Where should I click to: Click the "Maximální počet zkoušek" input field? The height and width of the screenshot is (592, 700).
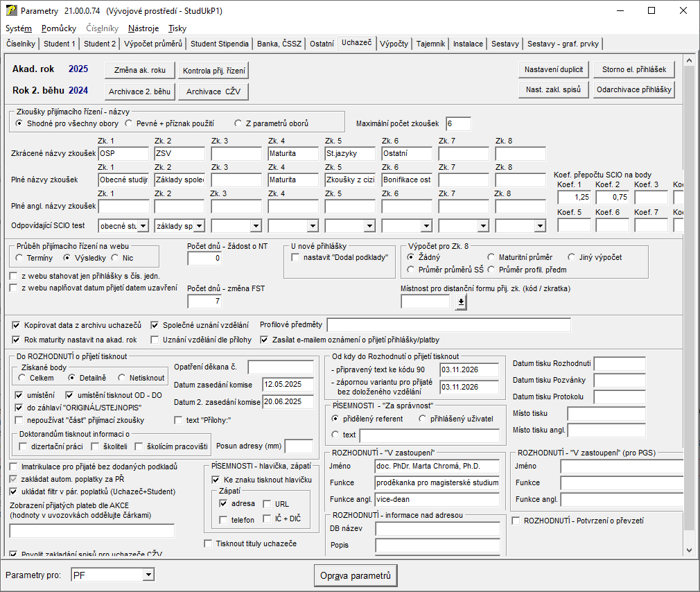pos(458,124)
